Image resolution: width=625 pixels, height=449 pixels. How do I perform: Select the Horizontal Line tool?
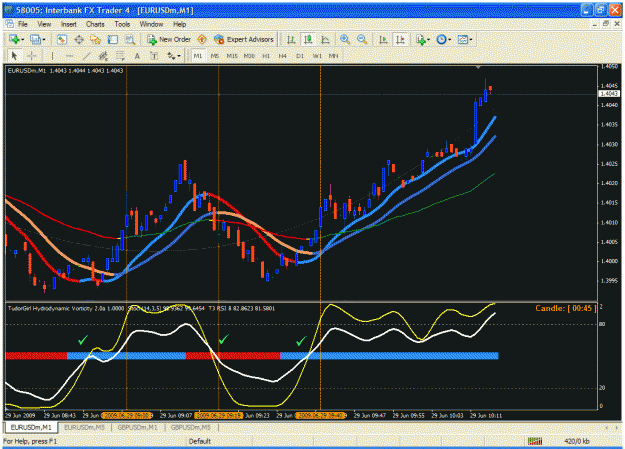pos(69,56)
